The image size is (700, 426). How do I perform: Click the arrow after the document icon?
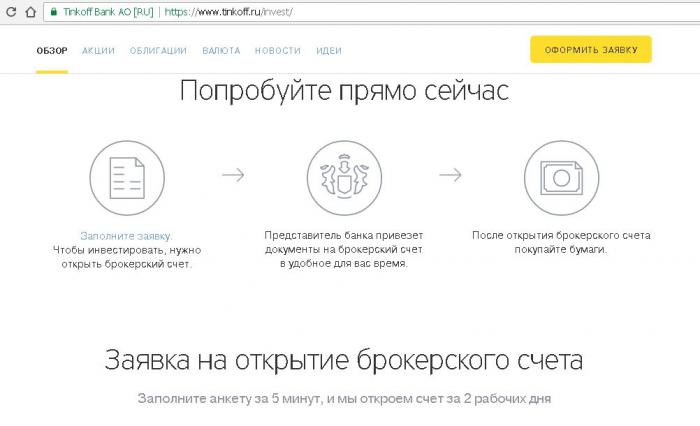[x=233, y=175]
